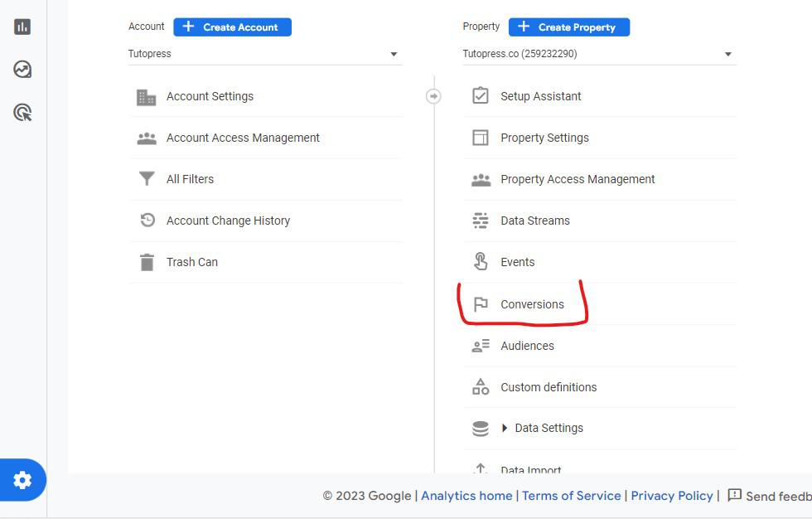The height and width of the screenshot is (519, 812).
Task: Select the Account Settings building icon
Action: pos(147,95)
